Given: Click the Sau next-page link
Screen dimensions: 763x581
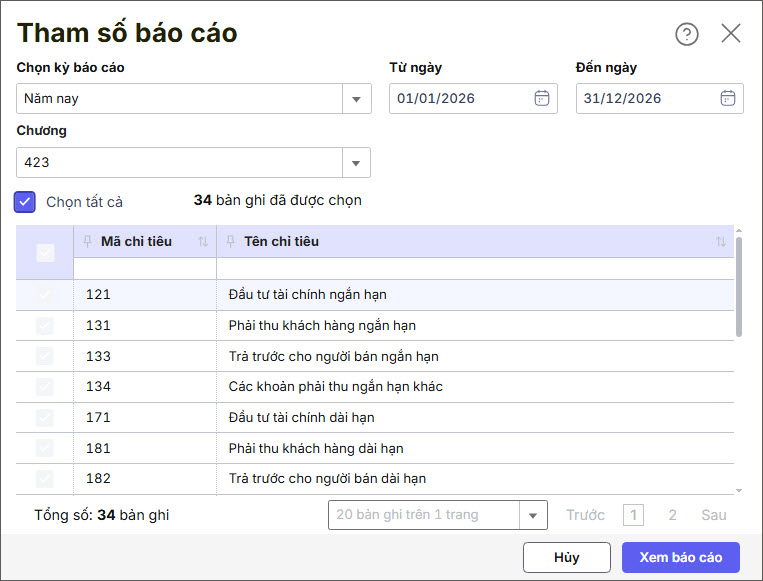Looking at the screenshot, I should [713, 515].
